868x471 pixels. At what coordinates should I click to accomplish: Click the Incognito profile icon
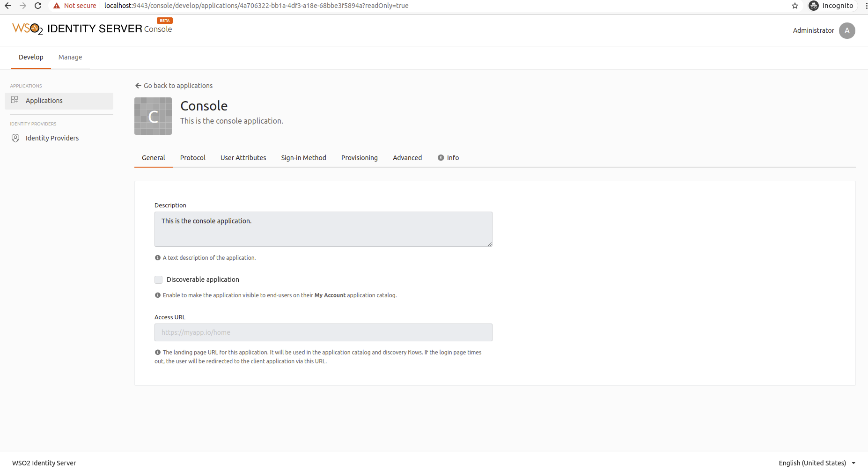[x=814, y=6]
